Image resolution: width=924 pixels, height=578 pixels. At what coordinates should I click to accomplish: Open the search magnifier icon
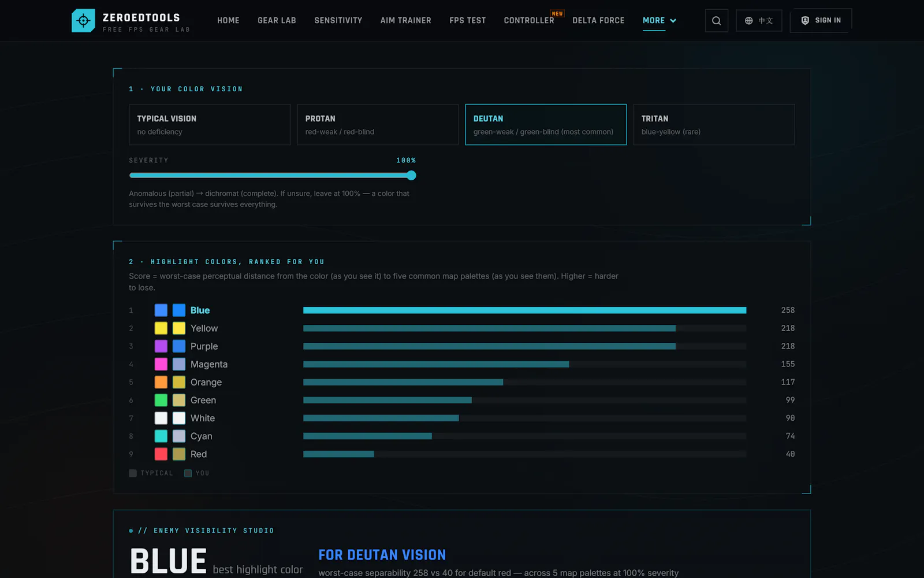coord(716,21)
